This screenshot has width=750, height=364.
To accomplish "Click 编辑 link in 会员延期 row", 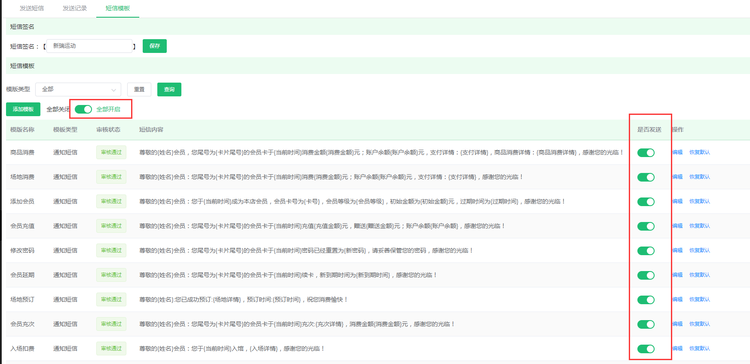I will pos(677,275).
